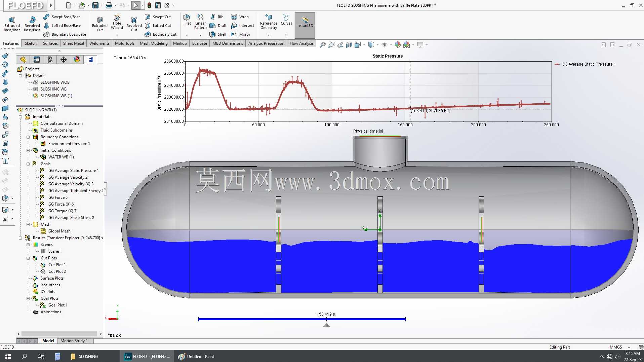Screen dimensions: 644x362
Task: Toggle visibility of SLOSHING WB (1) project
Action: (x=35, y=96)
